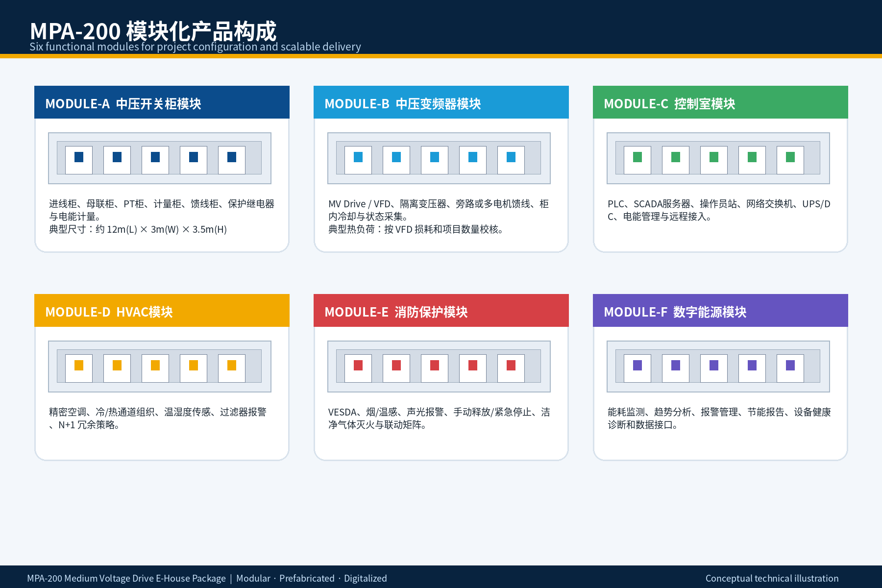Click middle red cabinet icon in MODULE-E
The height and width of the screenshot is (588, 882).
(435, 368)
